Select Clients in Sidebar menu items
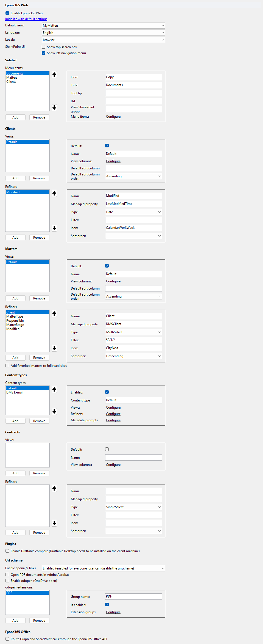This screenshot has height=644, width=263. 27,82
